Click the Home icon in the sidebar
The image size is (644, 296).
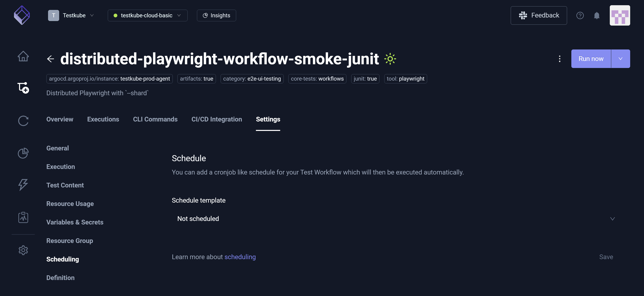(x=23, y=56)
